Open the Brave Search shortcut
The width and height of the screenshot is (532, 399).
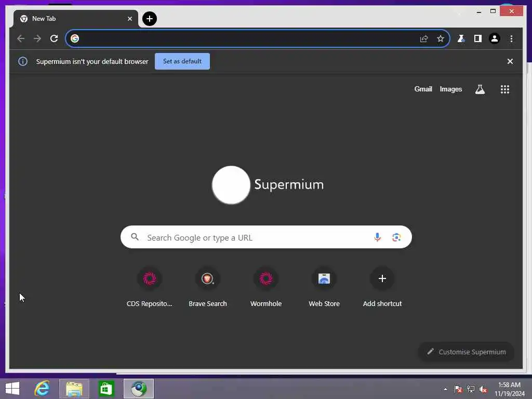(x=208, y=288)
